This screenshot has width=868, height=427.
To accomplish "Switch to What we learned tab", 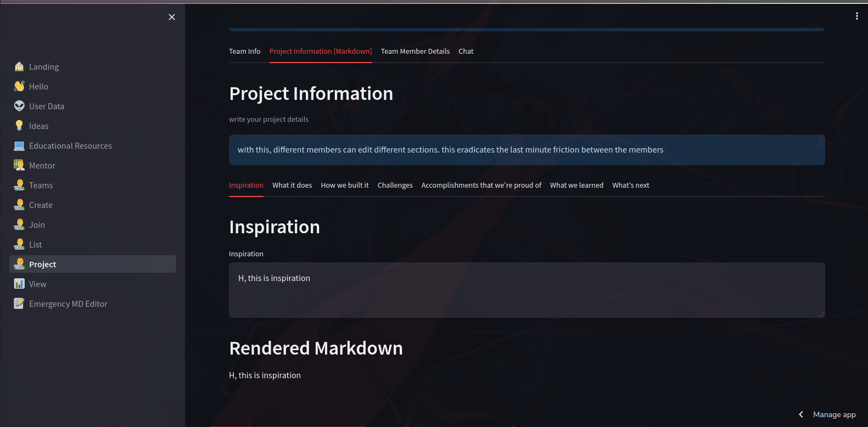I will click(576, 185).
